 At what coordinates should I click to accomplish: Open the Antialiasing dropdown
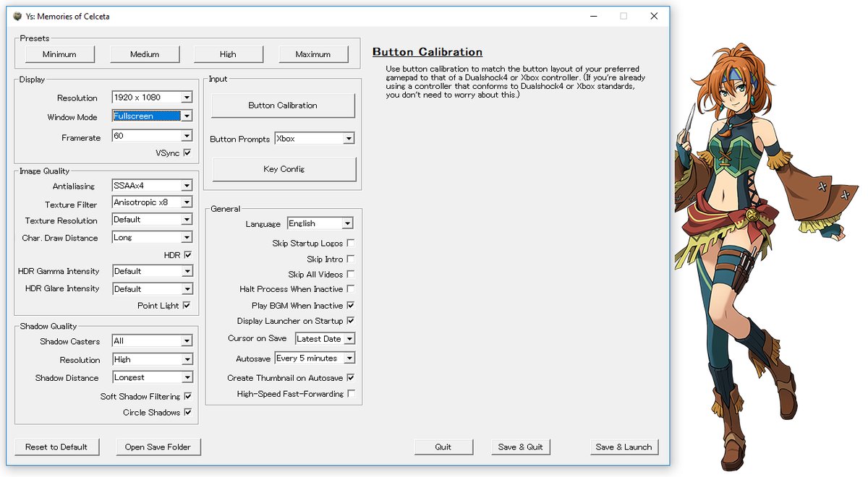[x=153, y=186]
